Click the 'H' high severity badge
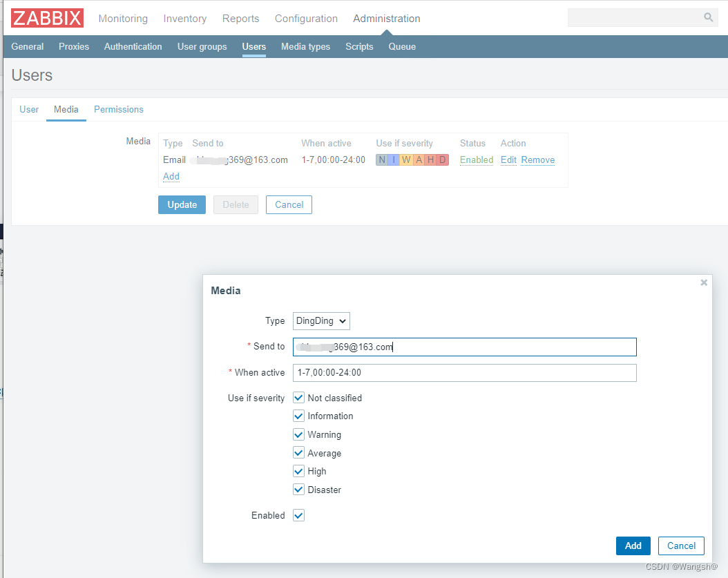This screenshot has width=728, height=578. (429, 160)
